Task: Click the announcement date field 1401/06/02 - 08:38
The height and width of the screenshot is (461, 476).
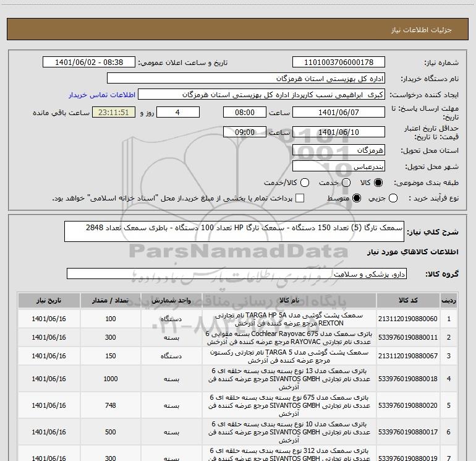Action: click(x=89, y=62)
